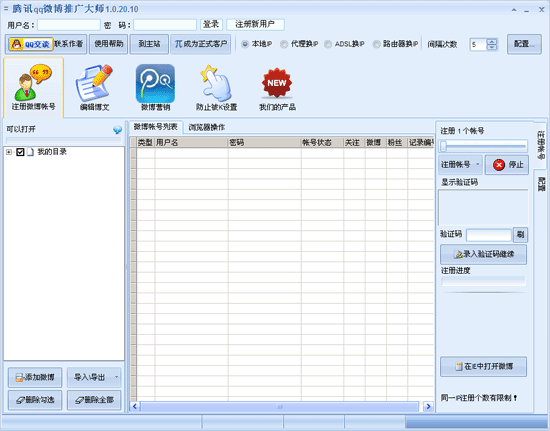Click the 同一IP注册个数有限制 notice text

(479, 398)
